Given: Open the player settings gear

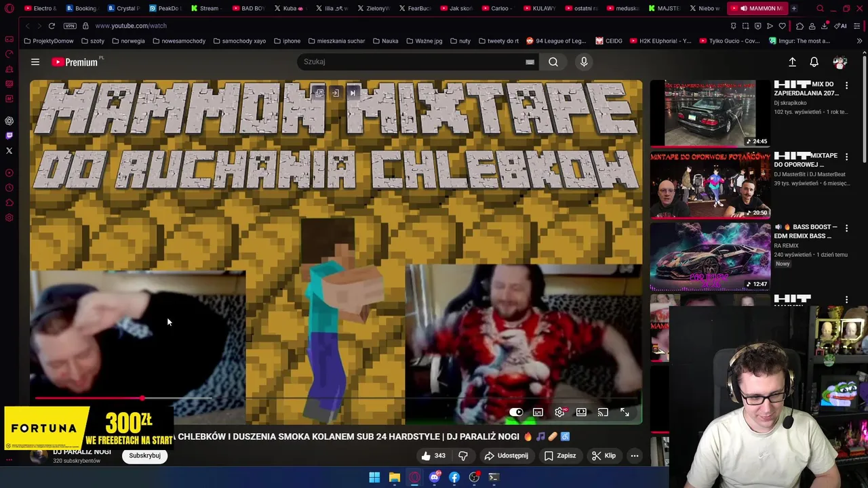Looking at the screenshot, I should click(x=559, y=412).
